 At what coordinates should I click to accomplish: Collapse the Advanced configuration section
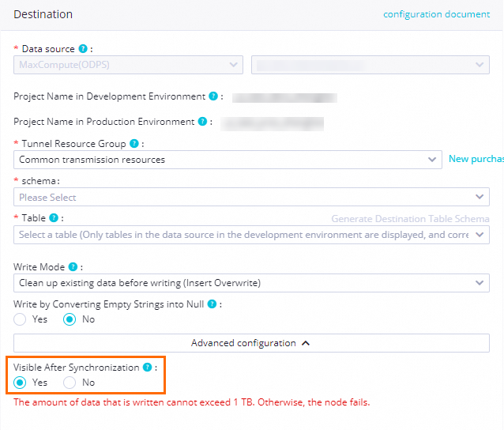251,343
